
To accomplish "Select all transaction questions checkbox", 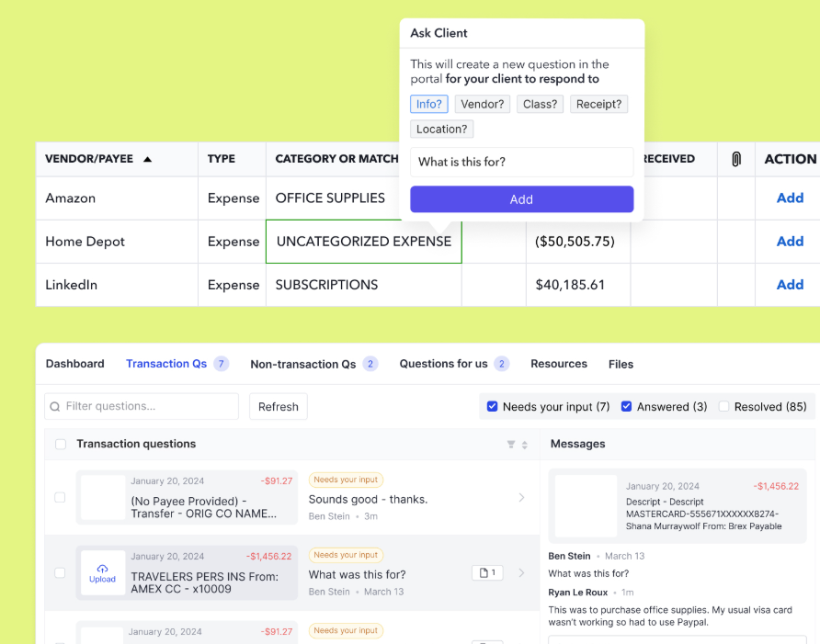I will pos(61,445).
